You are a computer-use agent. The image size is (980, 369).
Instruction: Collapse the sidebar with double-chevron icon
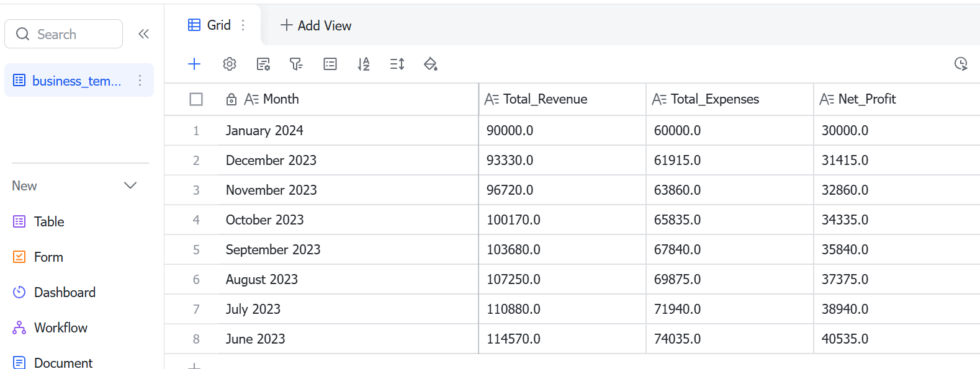(144, 33)
